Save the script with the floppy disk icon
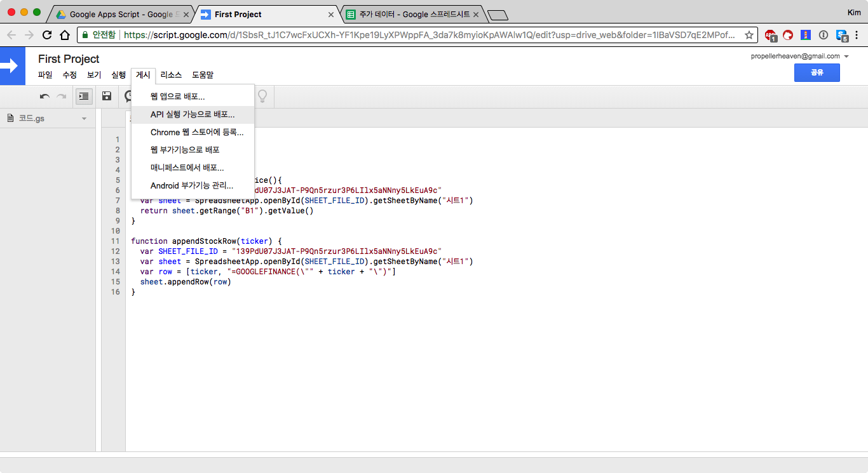This screenshot has height=473, width=868. [107, 97]
